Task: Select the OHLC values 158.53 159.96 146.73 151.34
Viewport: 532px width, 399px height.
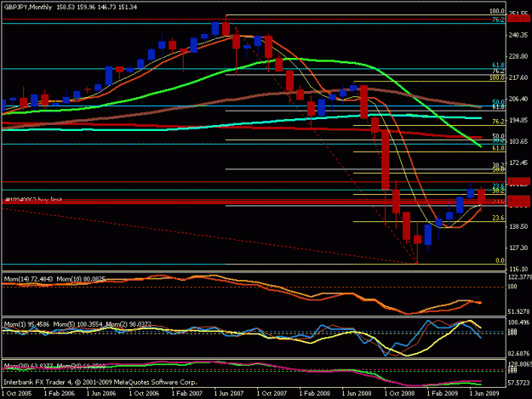Action: (97, 7)
